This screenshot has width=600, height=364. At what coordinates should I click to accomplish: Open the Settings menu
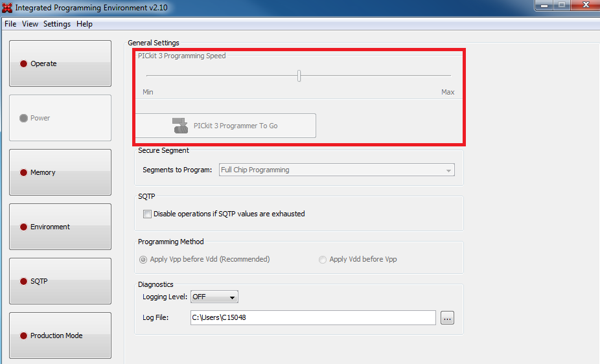[57, 24]
